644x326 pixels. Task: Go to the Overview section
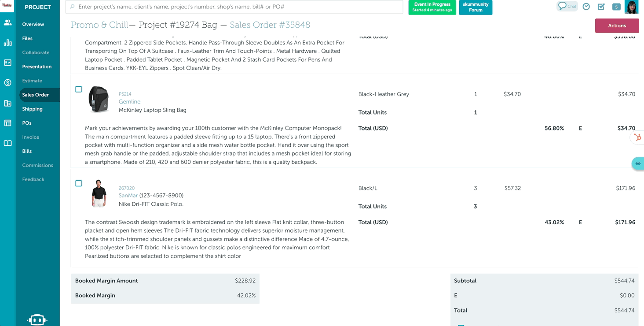pyautogui.click(x=33, y=24)
